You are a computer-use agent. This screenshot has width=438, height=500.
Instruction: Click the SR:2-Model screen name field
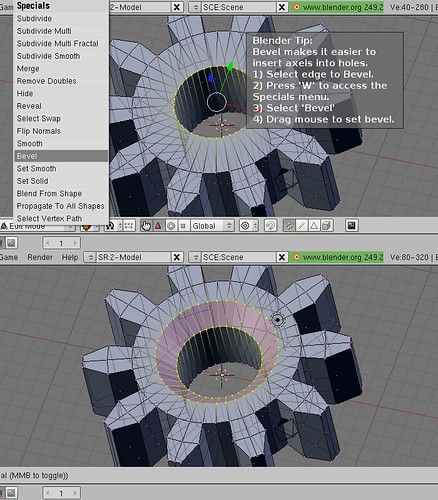coord(133,257)
